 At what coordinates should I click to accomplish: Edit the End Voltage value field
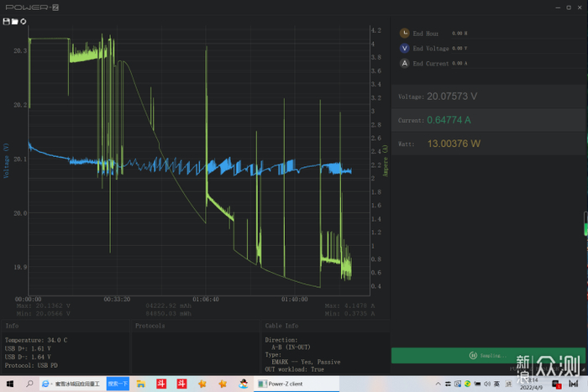pyautogui.click(x=459, y=49)
